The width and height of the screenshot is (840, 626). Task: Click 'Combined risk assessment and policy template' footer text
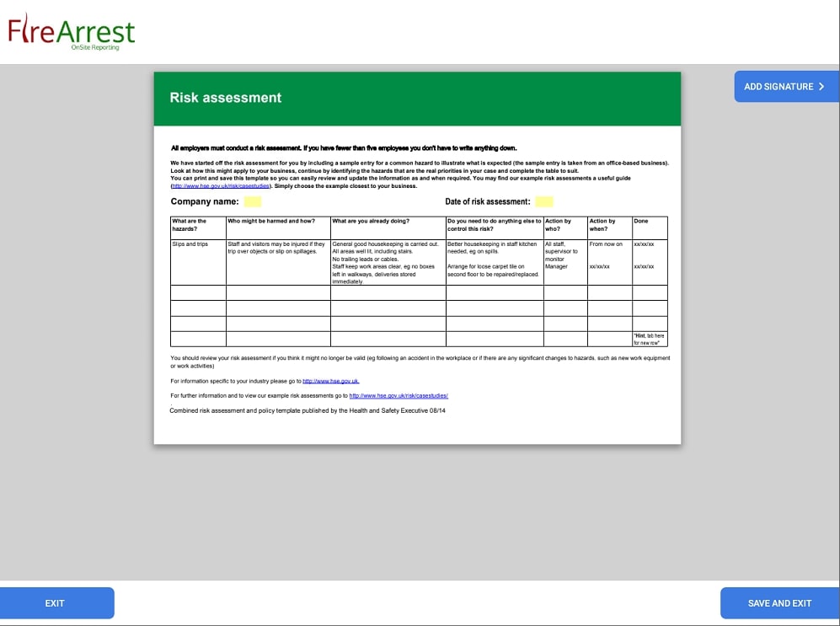[308, 410]
